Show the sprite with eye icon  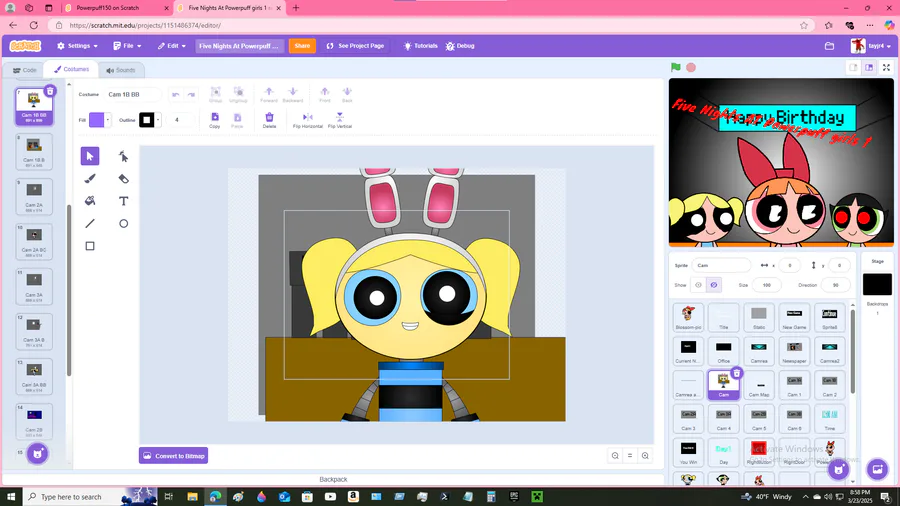click(x=699, y=285)
